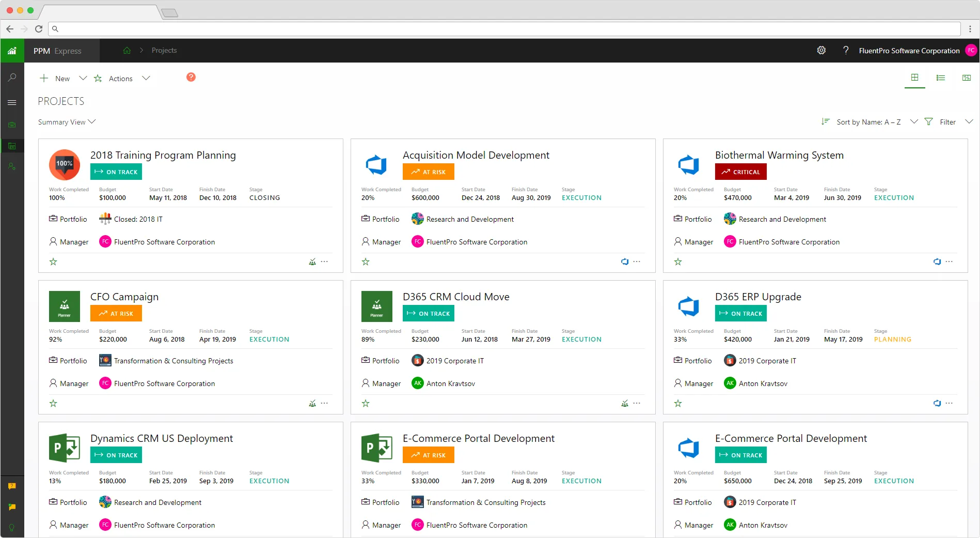Open the search panel in the left sidebar
980x538 pixels.
(x=12, y=77)
